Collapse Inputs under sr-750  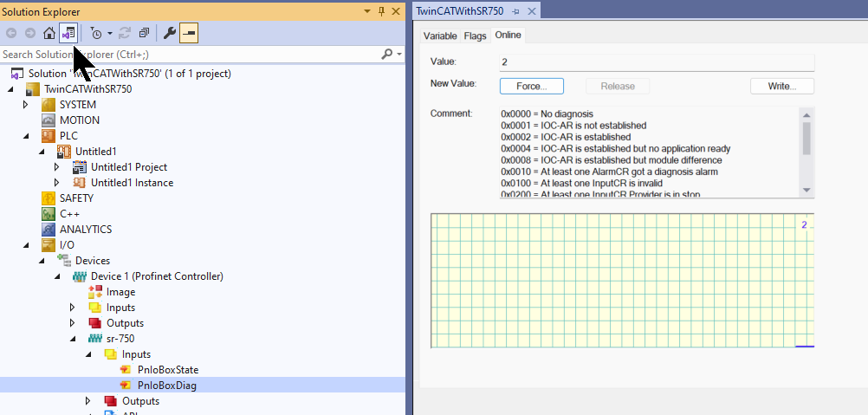(88, 354)
